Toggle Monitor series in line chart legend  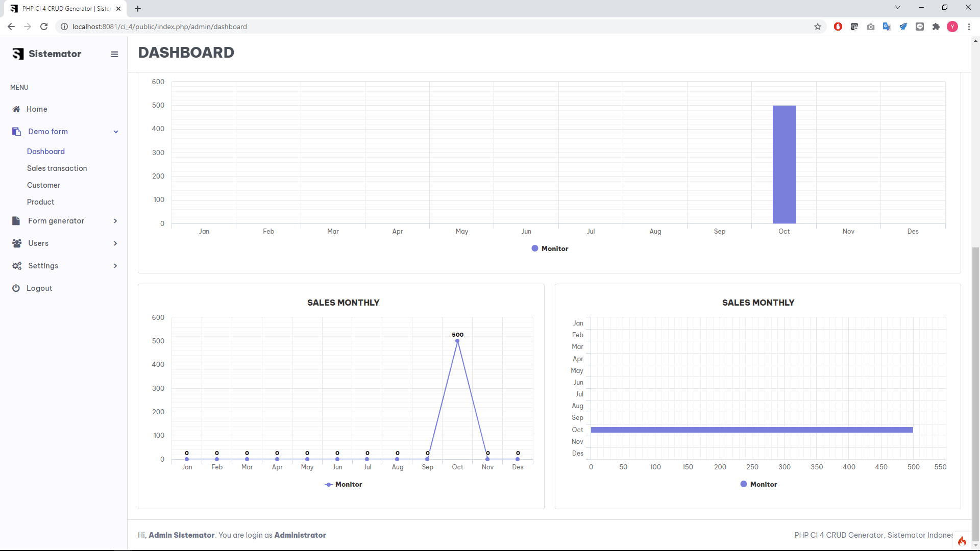343,484
